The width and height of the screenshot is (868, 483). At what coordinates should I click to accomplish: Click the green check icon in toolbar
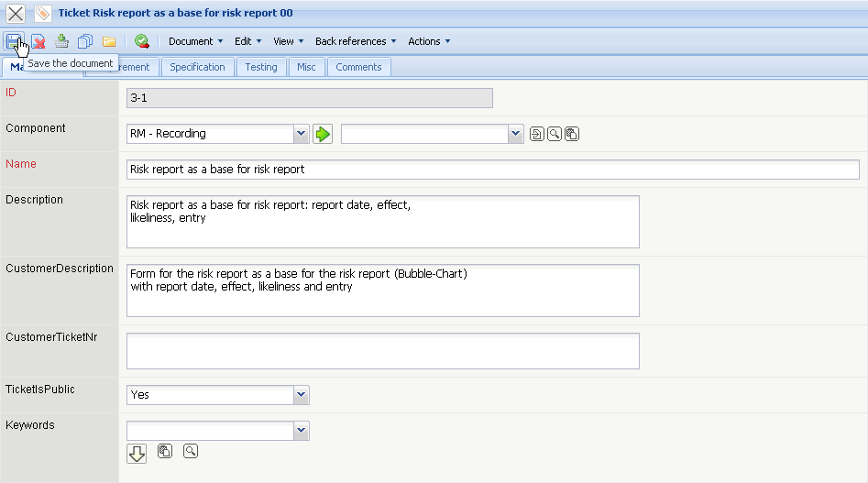pos(141,41)
